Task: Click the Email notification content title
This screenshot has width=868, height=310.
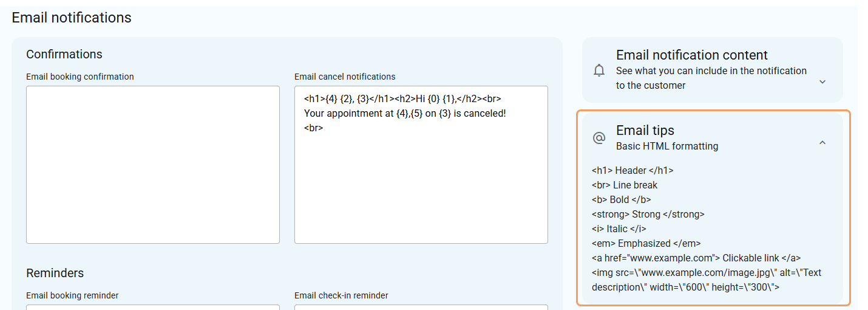Action: tap(692, 55)
